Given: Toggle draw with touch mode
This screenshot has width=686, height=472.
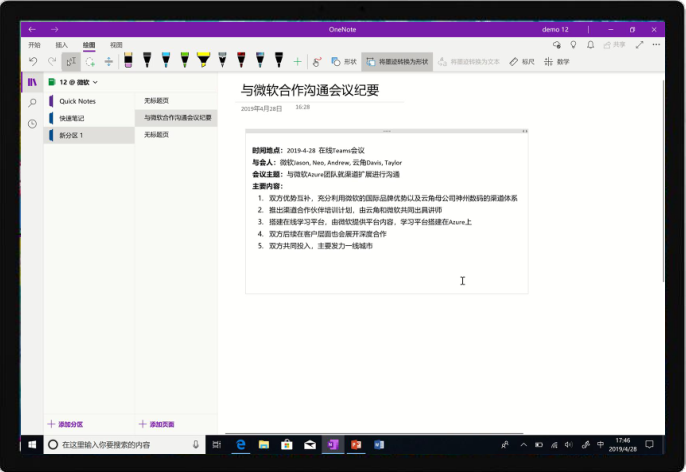Looking at the screenshot, I should pyautogui.click(x=317, y=62).
